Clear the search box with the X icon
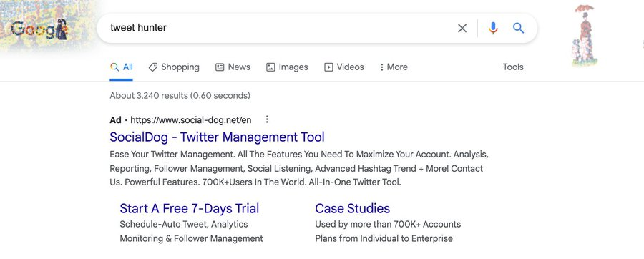 coord(462,28)
